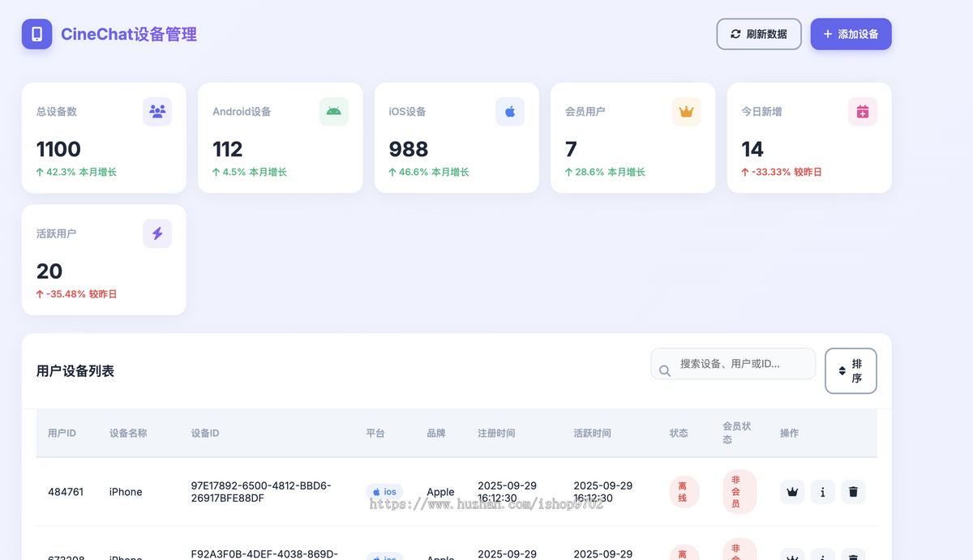Click the 注册时间 column header

point(496,434)
